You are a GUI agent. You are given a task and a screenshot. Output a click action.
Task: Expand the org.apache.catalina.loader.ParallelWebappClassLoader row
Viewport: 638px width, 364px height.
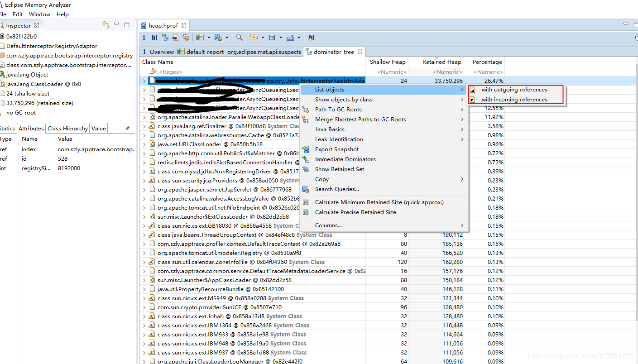tap(144, 117)
